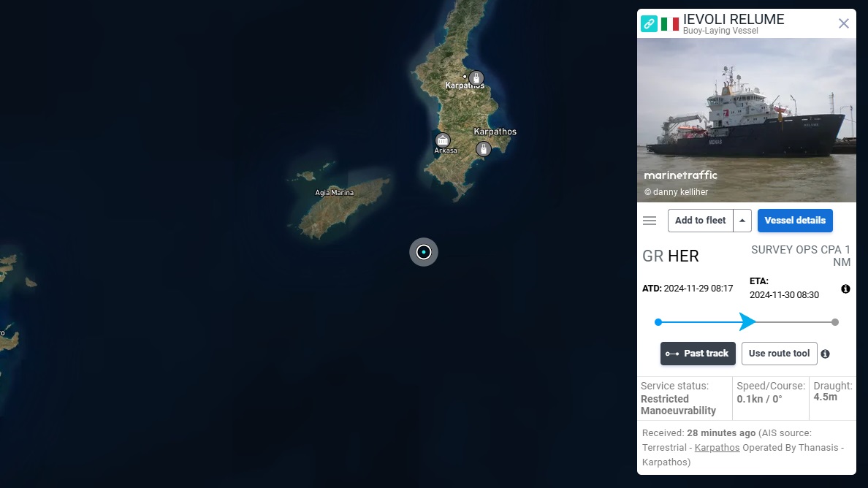
Task: Click the port icon below southern Karpathos label
Action: tap(483, 149)
